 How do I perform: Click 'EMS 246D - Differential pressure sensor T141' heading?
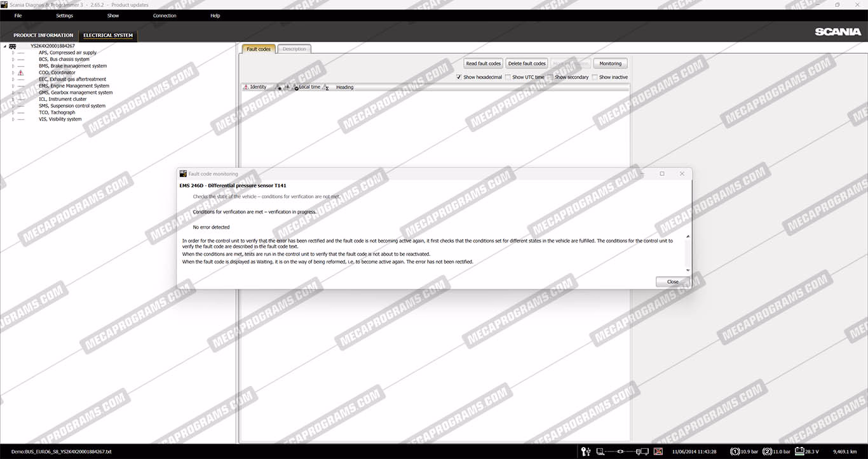point(233,186)
